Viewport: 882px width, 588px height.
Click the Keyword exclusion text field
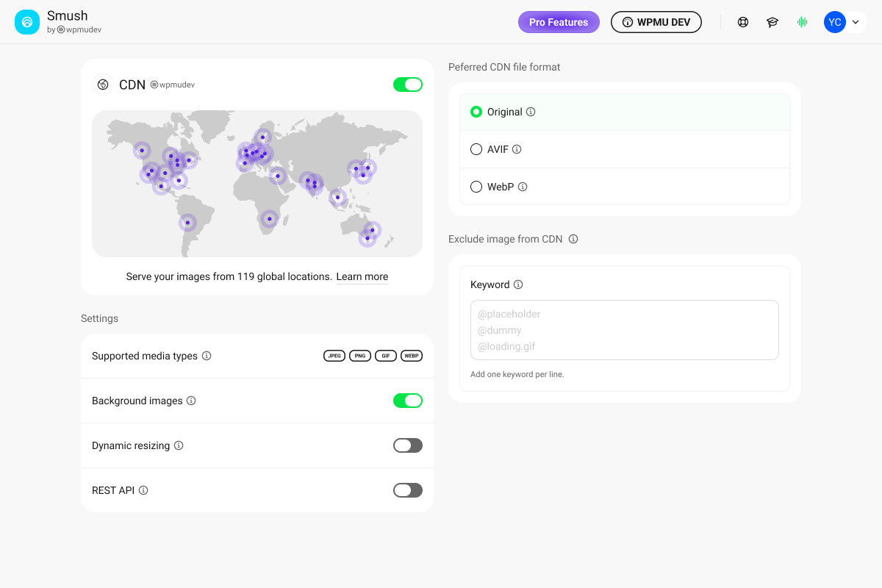(624, 330)
